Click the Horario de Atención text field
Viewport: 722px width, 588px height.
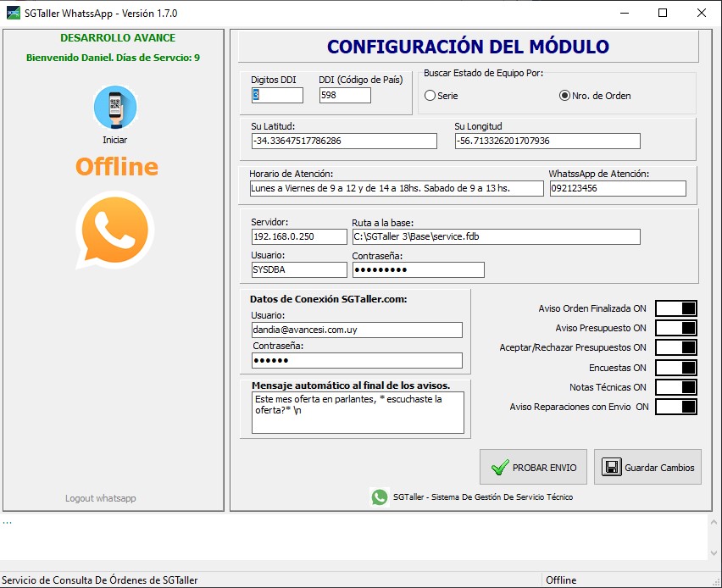coord(397,188)
